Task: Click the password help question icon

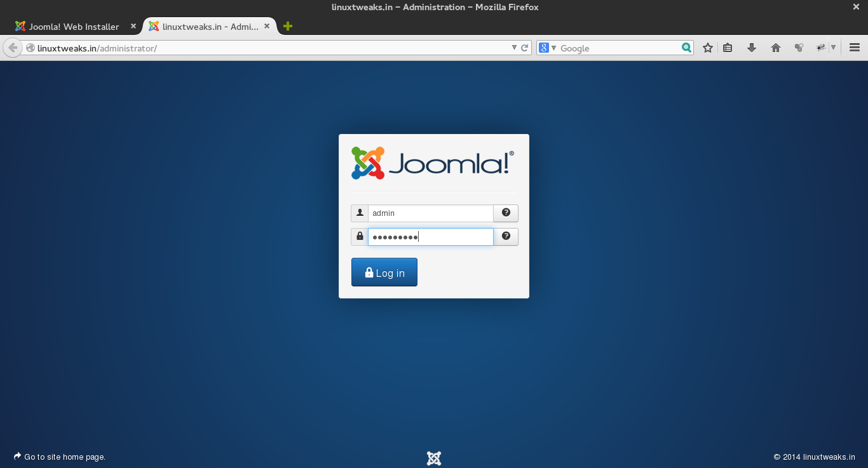Action: coord(506,237)
